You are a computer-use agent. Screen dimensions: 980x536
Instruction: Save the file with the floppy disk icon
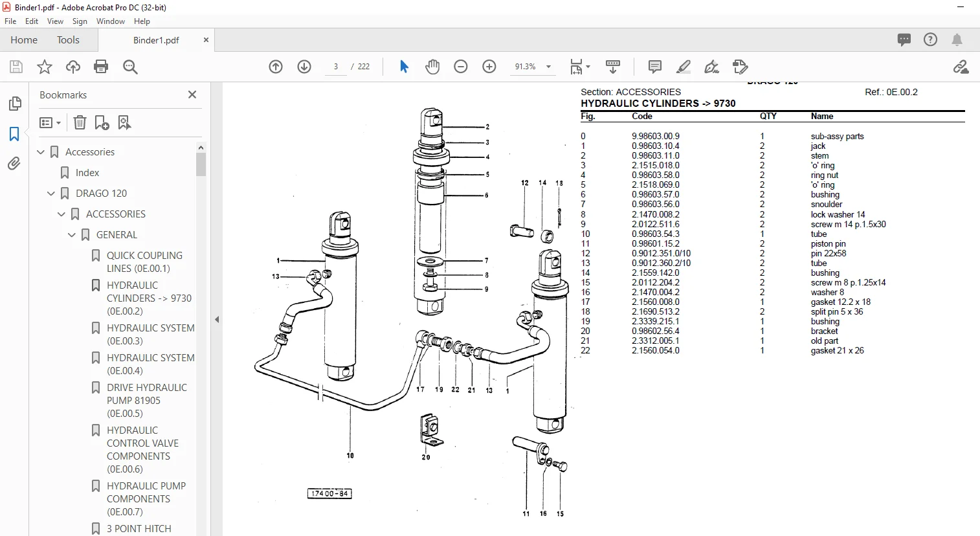[16, 67]
